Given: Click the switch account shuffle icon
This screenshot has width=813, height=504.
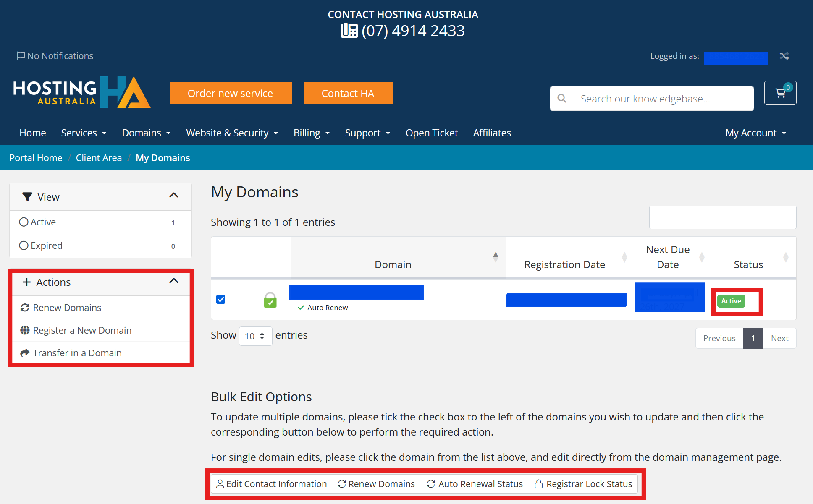Looking at the screenshot, I should (x=784, y=56).
